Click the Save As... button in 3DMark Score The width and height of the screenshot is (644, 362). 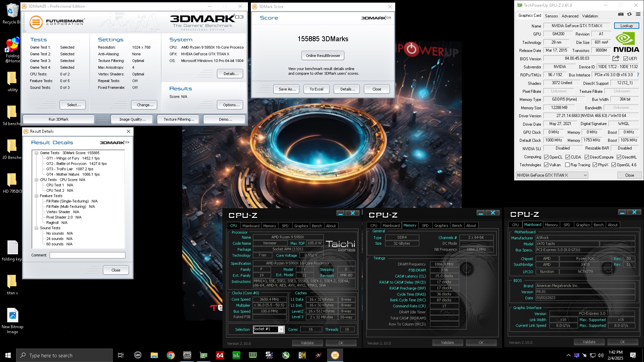click(x=287, y=89)
